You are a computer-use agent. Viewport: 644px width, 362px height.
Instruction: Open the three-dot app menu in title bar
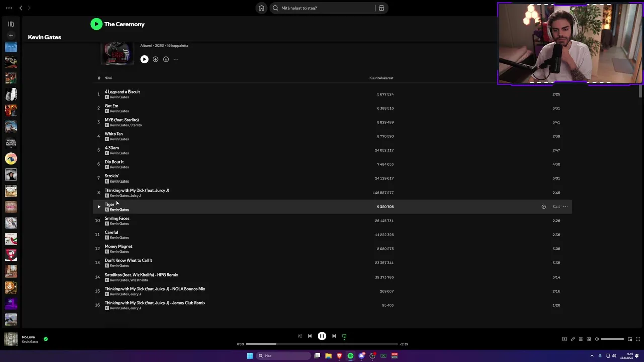tap(9, 8)
